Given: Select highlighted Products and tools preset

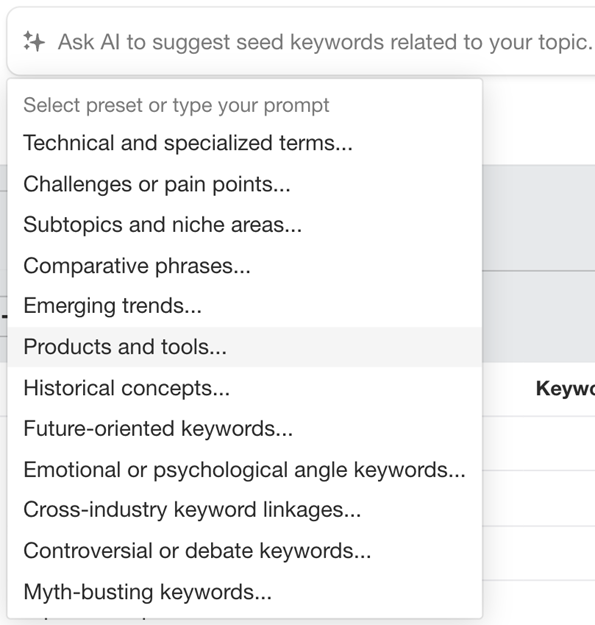Looking at the screenshot, I should click(245, 347).
